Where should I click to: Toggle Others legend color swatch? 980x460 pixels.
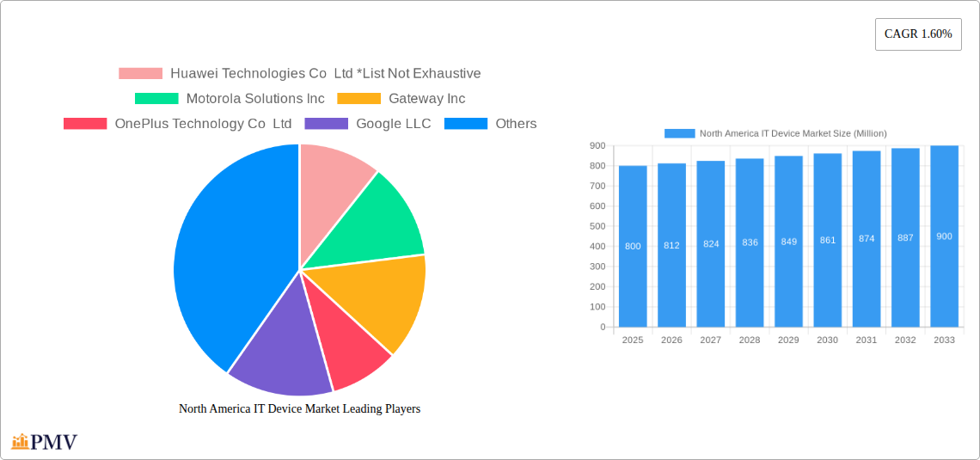[466, 124]
